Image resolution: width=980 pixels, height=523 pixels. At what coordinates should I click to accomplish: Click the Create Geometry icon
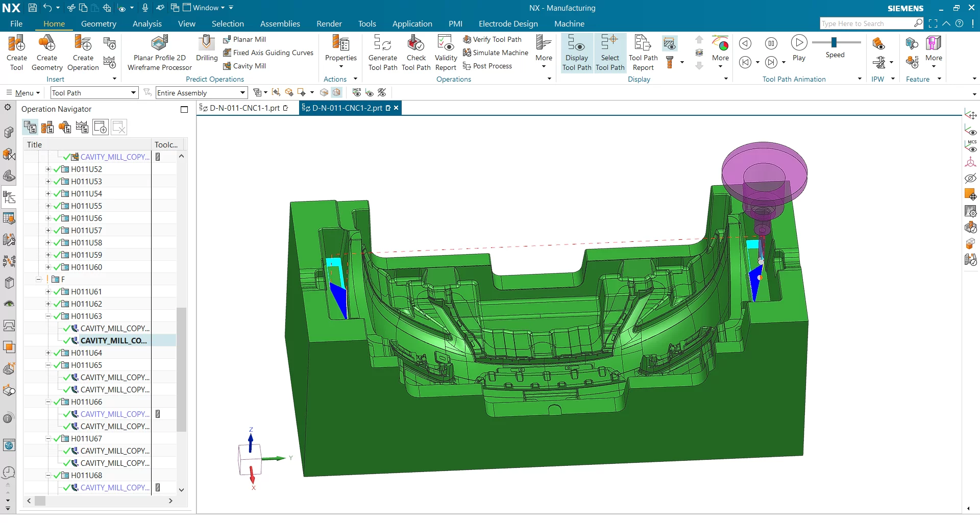(47, 53)
